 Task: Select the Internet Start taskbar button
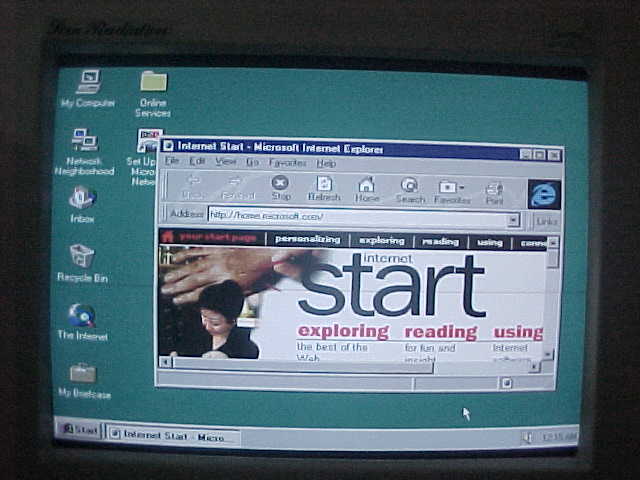point(173,436)
